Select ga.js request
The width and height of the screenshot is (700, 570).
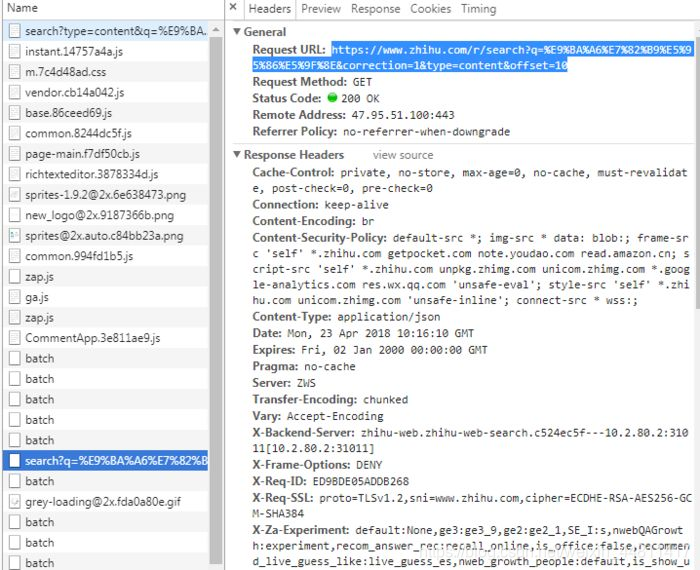pos(106,297)
